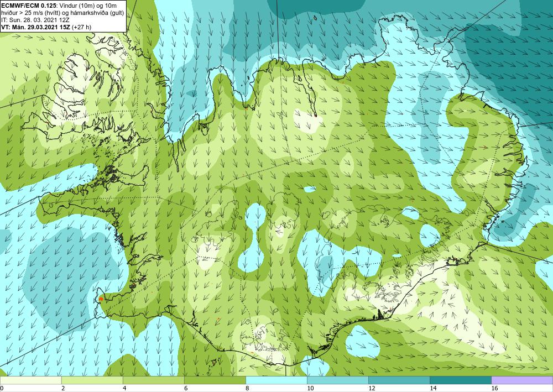Click the purple legend swatch above 16
The width and height of the screenshot is (553, 392).
[522, 380]
